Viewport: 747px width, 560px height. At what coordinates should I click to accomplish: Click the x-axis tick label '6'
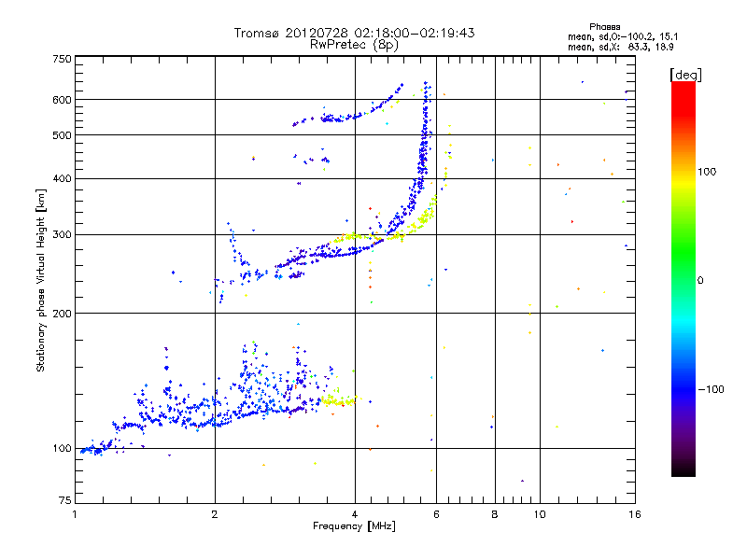[x=436, y=514]
